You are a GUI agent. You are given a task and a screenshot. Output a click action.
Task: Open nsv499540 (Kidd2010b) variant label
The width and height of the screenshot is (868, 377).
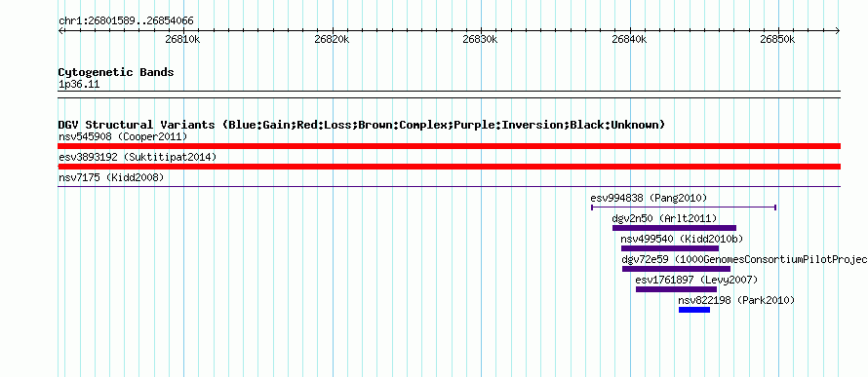(682, 239)
